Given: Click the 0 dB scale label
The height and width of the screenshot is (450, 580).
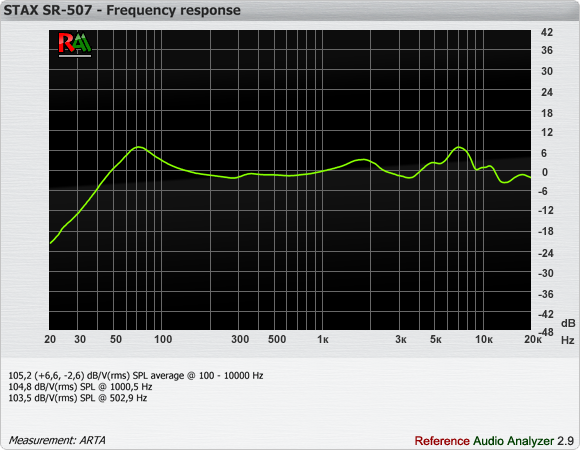Looking at the screenshot, I should [544, 172].
